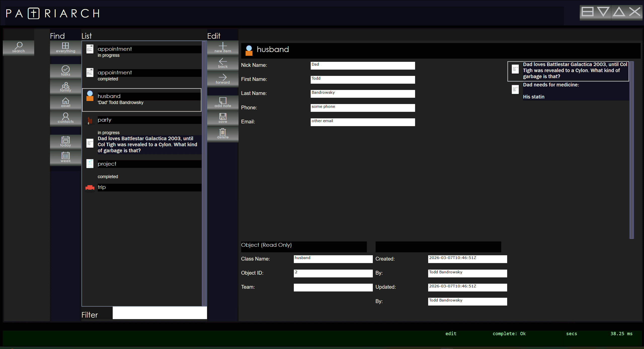Click the search magnifier icon
Screen dimensions: 644x349
18,47
